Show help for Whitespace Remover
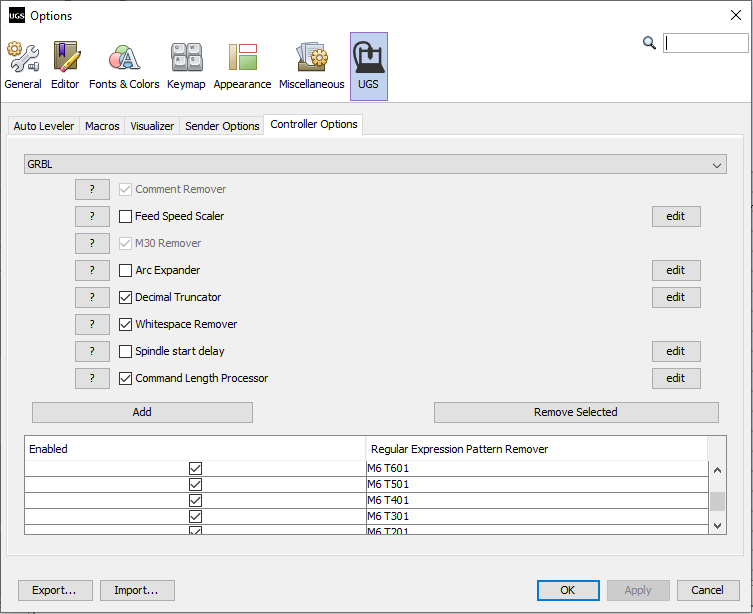This screenshot has height=614, width=753. (92, 324)
